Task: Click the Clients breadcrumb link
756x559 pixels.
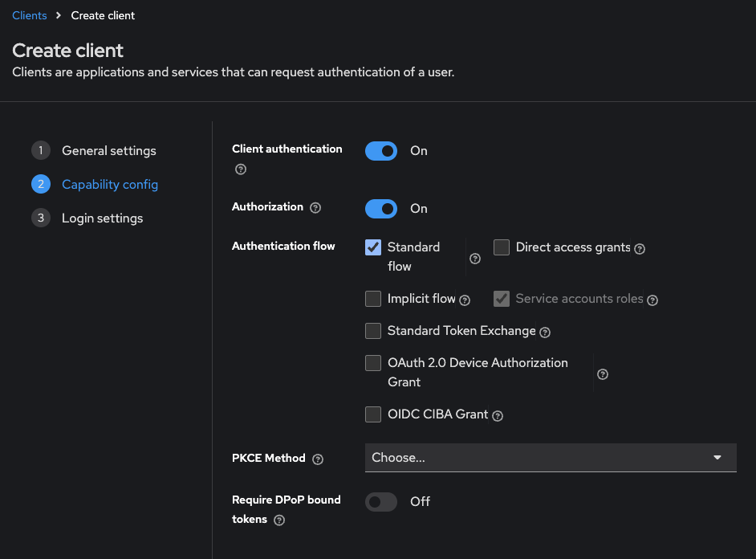Action: click(29, 14)
